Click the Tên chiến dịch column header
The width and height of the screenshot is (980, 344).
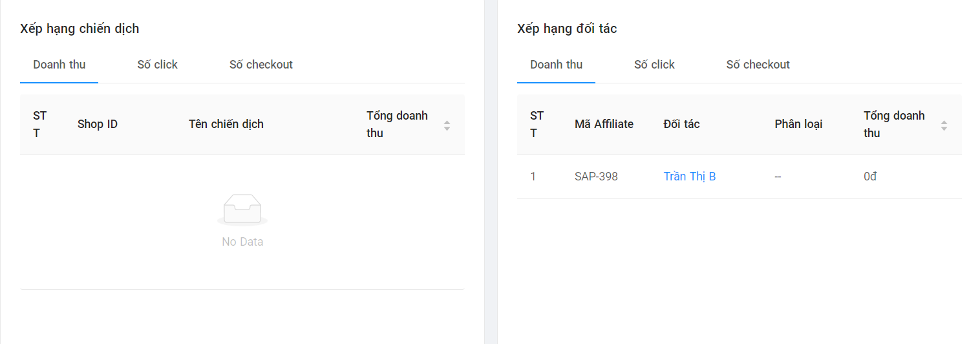pos(226,124)
